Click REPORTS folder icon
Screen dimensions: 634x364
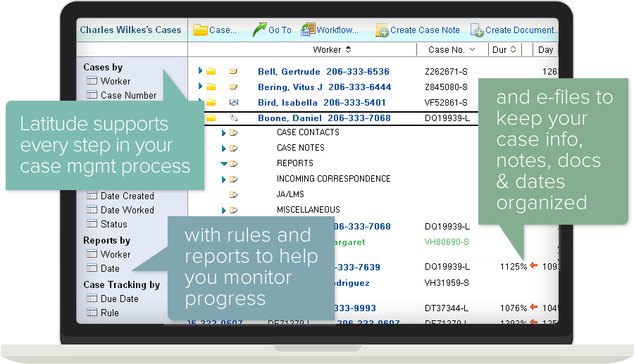pyautogui.click(x=233, y=163)
